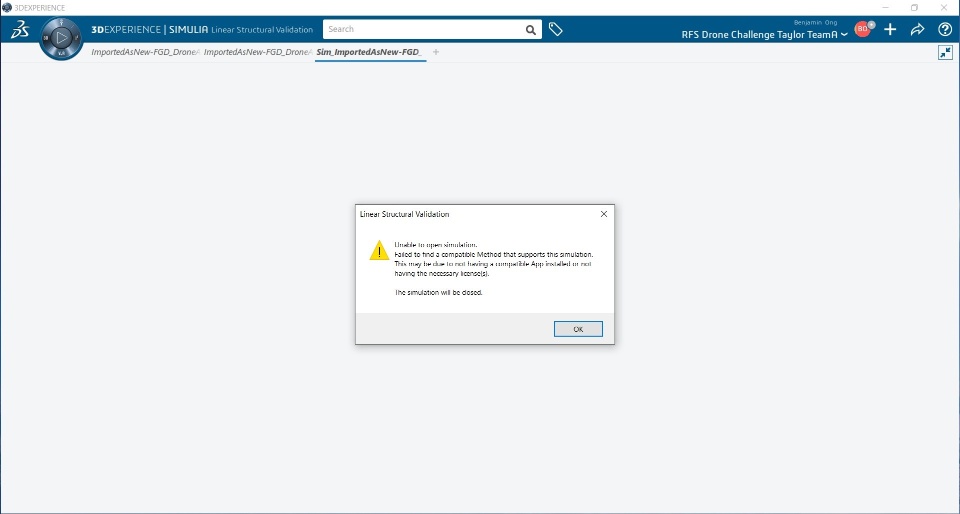Minimize the 3DEXPERIENCE window
The image size is (960, 514).
885,7
